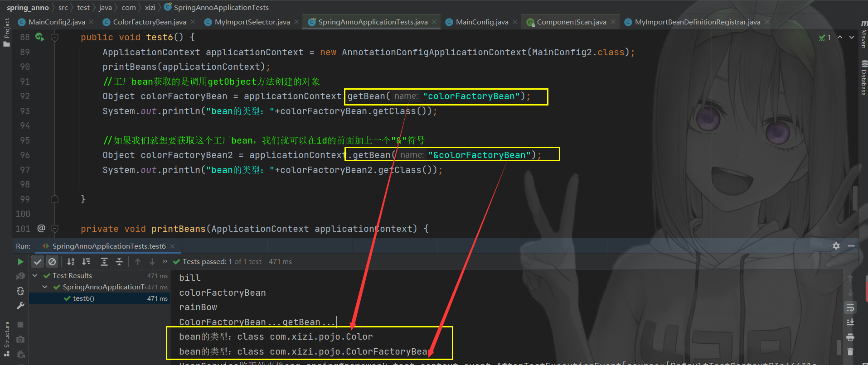Toggle Show Passed tests checkmark button

[x=38, y=262]
